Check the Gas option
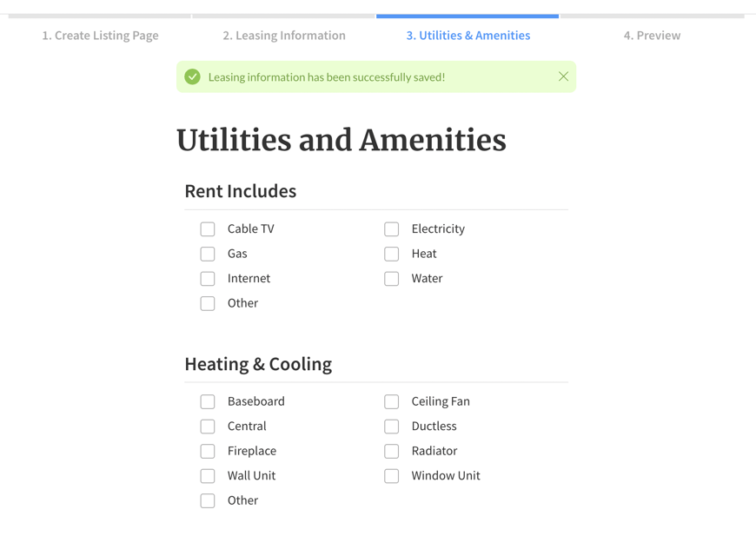Screen dimensions: 756x536 coord(208,254)
